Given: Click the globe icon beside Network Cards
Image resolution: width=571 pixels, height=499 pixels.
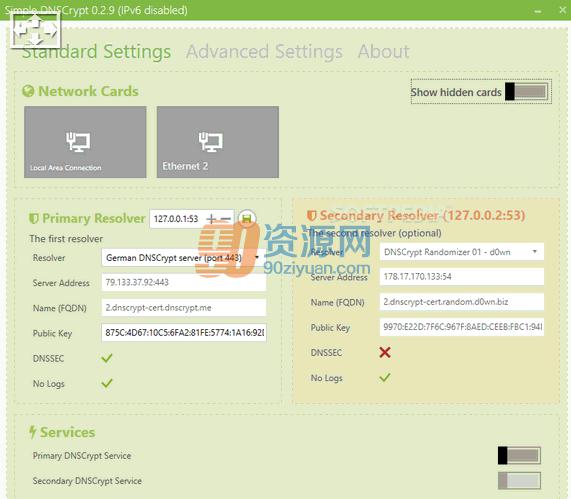Looking at the screenshot, I should pyautogui.click(x=28, y=91).
